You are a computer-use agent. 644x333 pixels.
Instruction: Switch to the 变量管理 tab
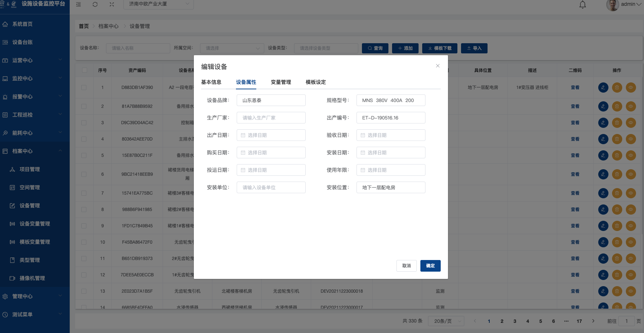tap(281, 82)
